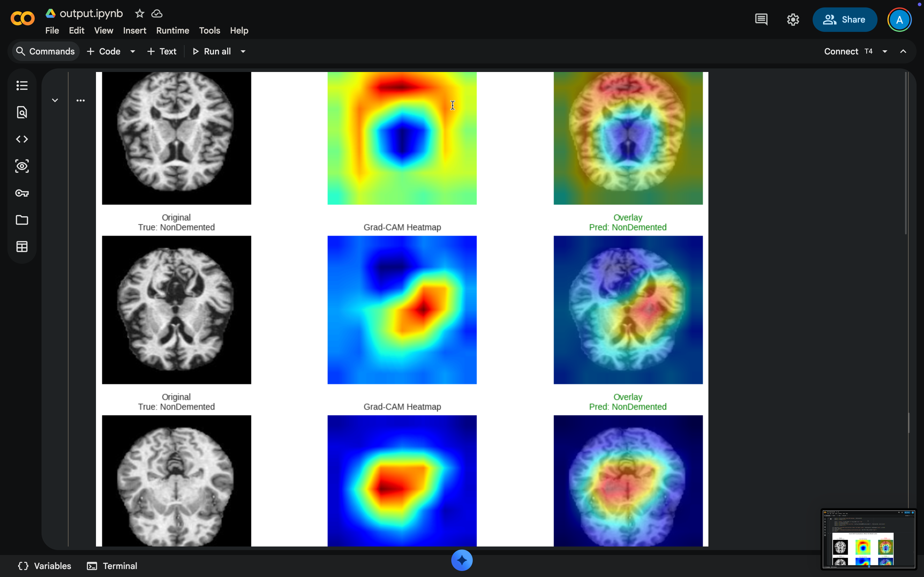Screen dimensions: 924x577
Task: Open the Runtime menu
Action: click(x=173, y=30)
